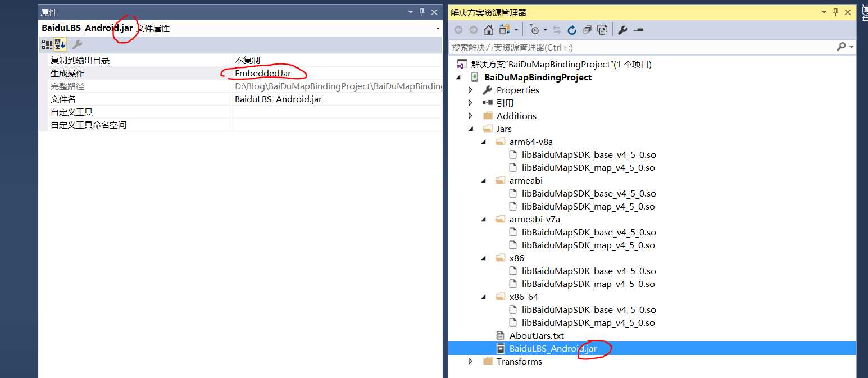
Task: Select the 自定义工具 property row label
Action: 71,112
